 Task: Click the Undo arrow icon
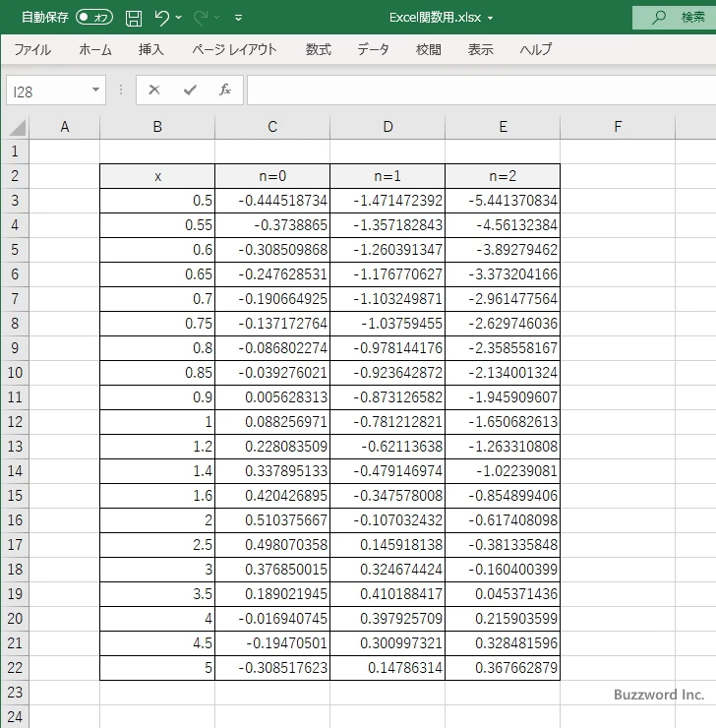tap(162, 18)
